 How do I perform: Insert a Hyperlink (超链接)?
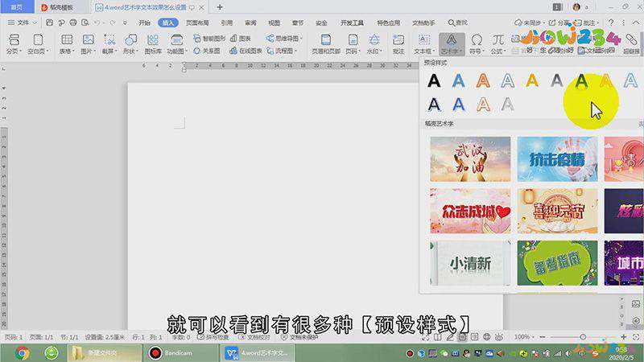632,44
